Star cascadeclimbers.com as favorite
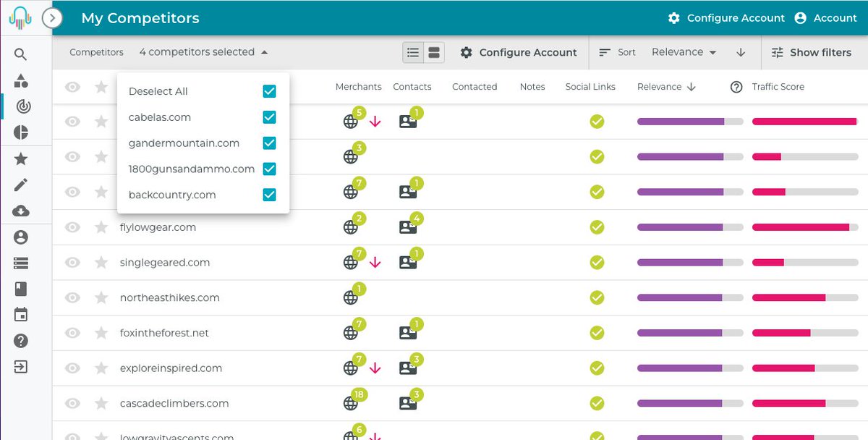868x440 pixels. [x=101, y=403]
